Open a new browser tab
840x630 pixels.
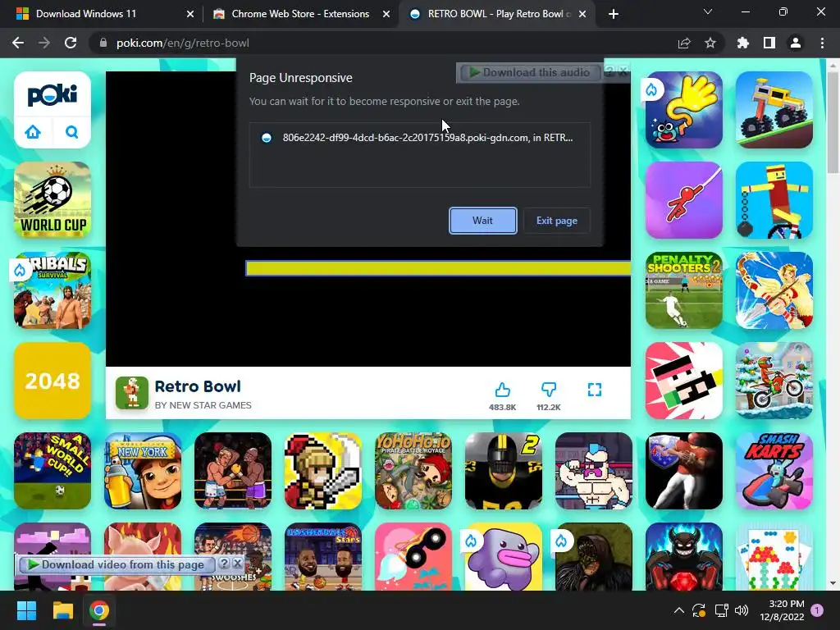coord(614,15)
